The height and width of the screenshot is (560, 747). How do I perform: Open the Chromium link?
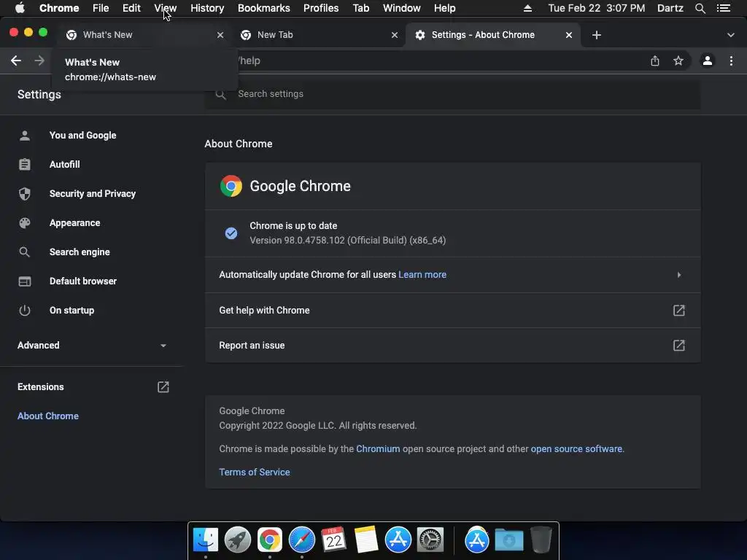click(x=378, y=449)
